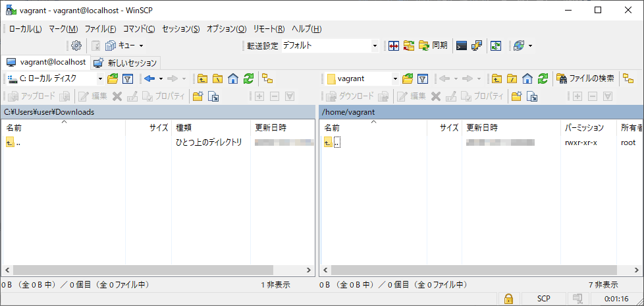Open the ヘルプ(H) menu
The height and width of the screenshot is (306, 644).
coord(306,29)
